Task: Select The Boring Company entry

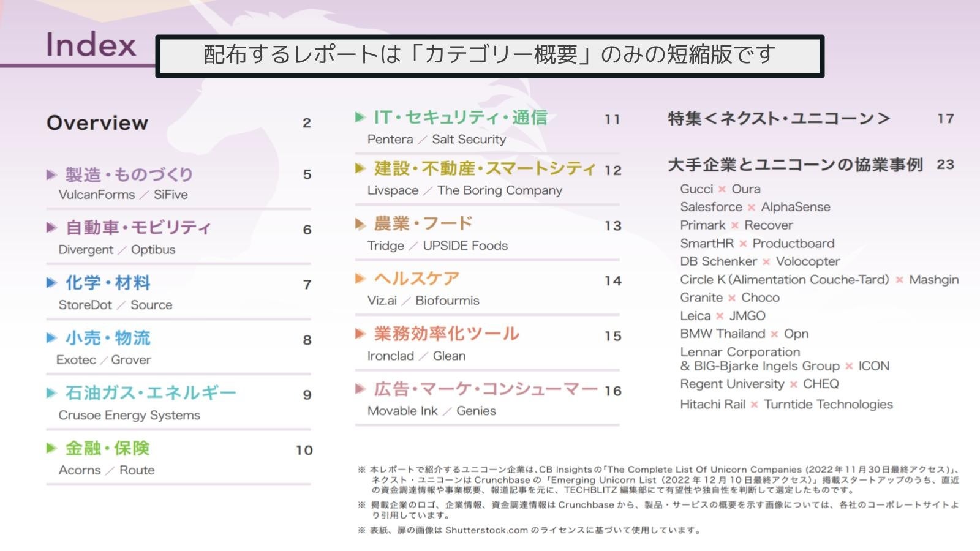Action: (500, 190)
